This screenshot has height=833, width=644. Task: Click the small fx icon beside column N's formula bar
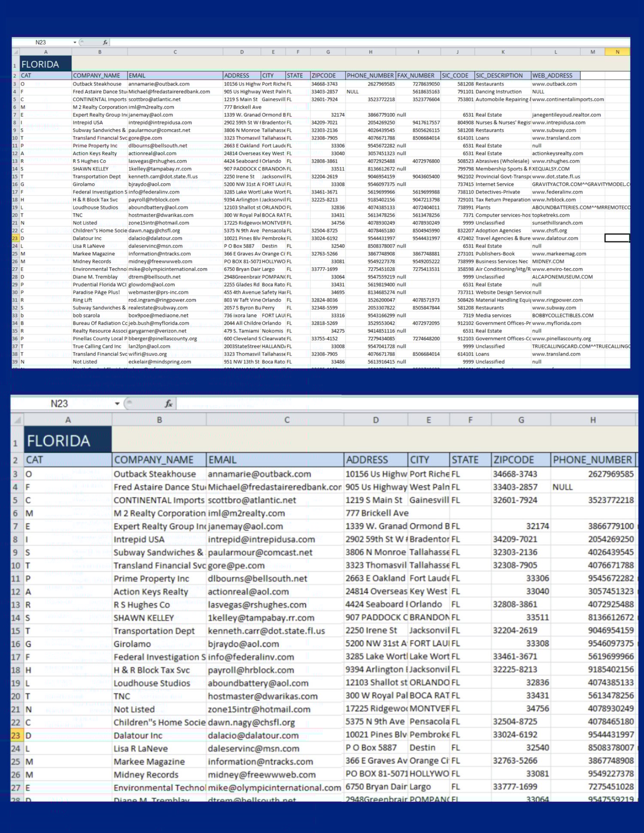(105, 42)
